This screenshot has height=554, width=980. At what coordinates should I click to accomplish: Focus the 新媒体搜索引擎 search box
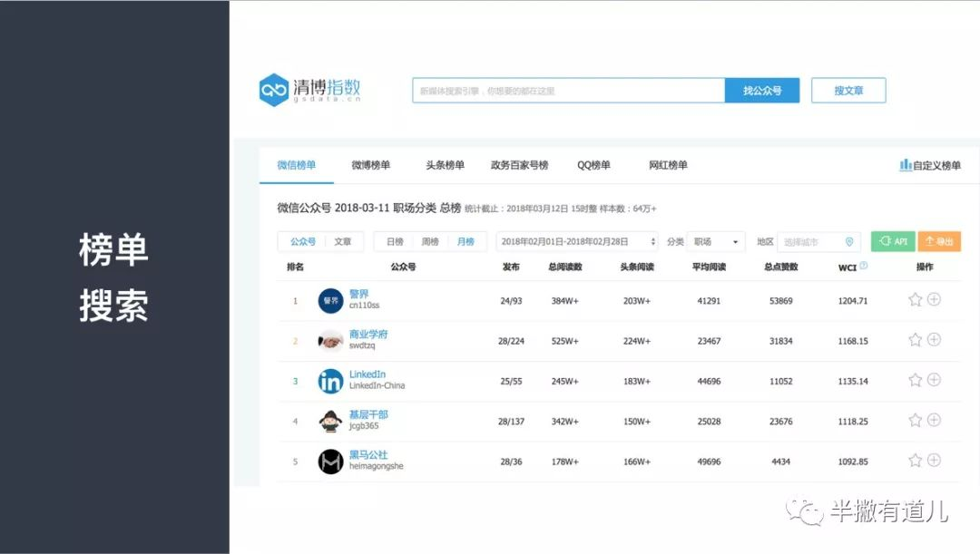pos(568,91)
